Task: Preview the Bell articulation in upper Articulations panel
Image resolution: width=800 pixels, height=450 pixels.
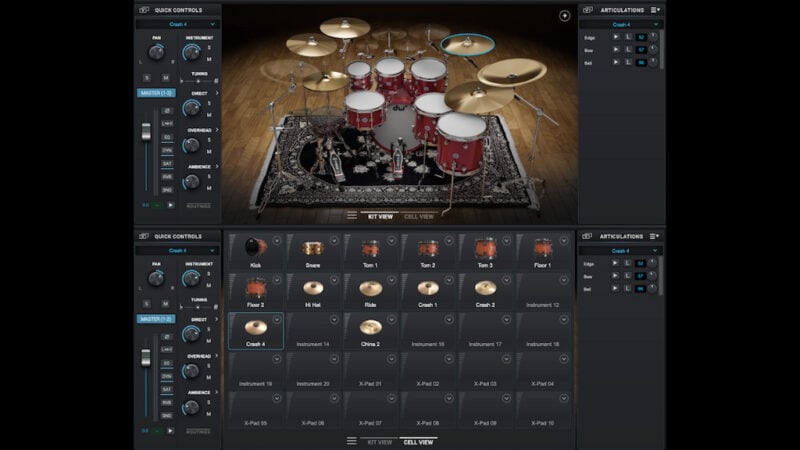Action: 615,62
